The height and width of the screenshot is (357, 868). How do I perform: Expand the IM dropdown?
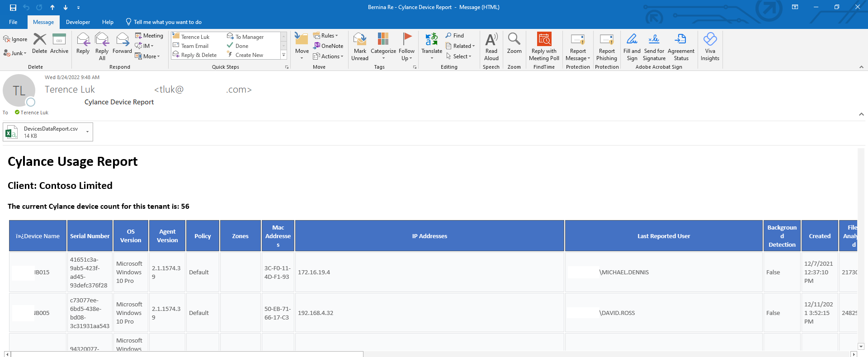pos(145,46)
